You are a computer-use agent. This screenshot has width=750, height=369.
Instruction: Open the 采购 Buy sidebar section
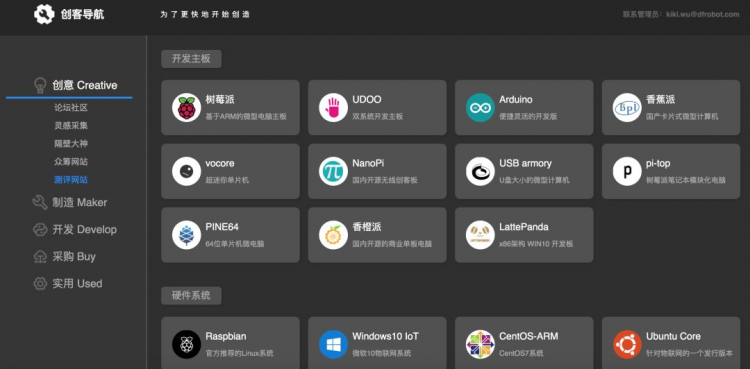74,257
